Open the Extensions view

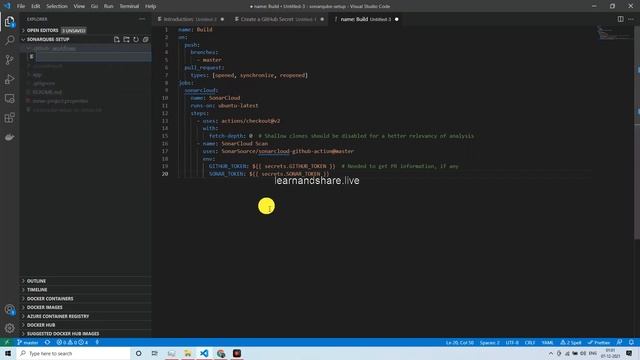click(x=9, y=118)
